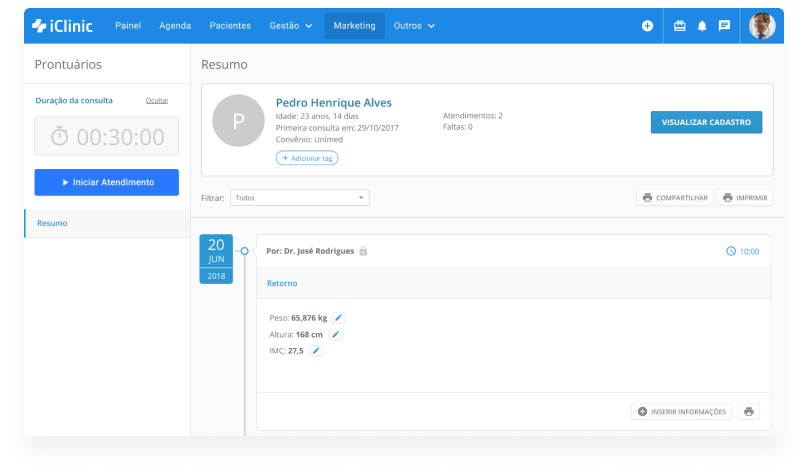Select the Resumo sidebar tab
Image resolution: width=808 pixels, height=476 pixels.
52,223
